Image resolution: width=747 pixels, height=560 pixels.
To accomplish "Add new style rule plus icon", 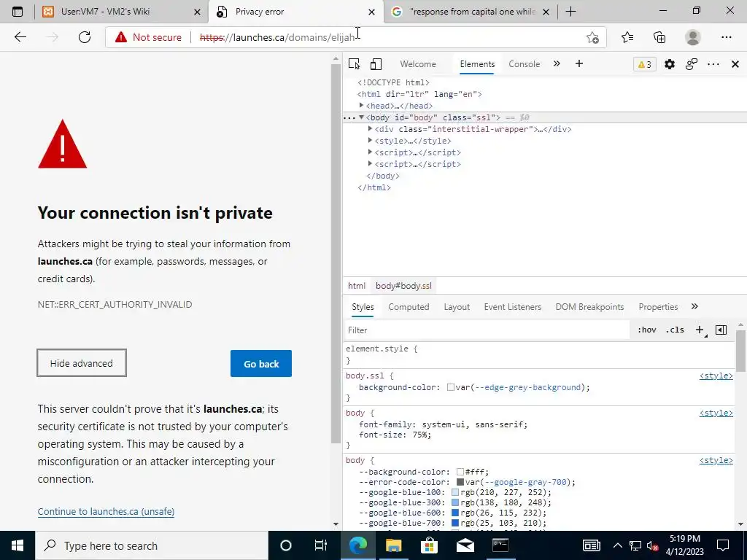I will (x=700, y=330).
